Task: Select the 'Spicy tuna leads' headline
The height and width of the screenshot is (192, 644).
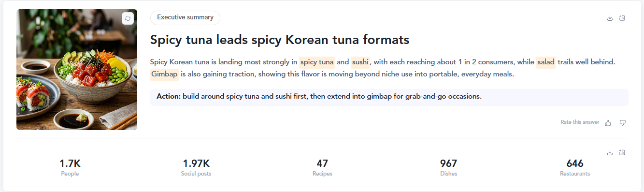Action: 280,40
